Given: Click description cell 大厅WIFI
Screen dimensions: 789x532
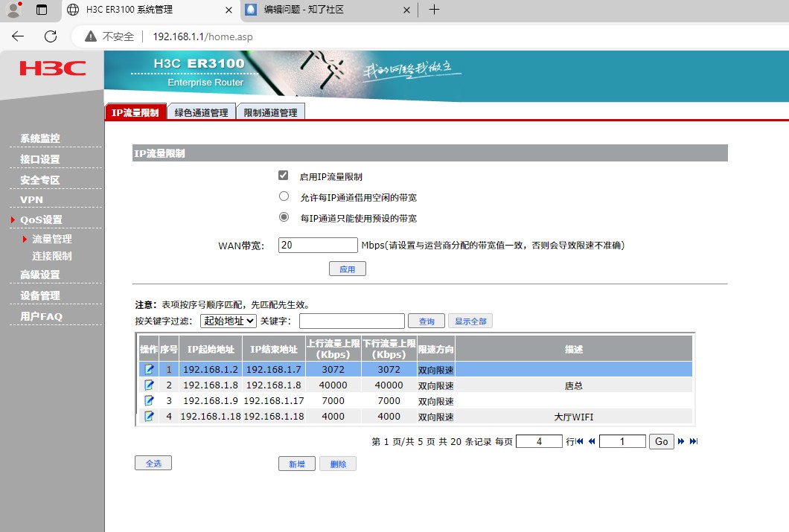Looking at the screenshot, I should click(574, 417).
